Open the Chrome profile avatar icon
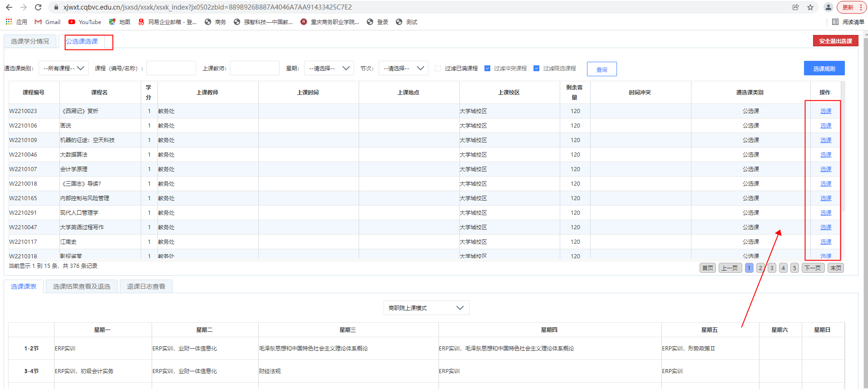 coord(828,7)
